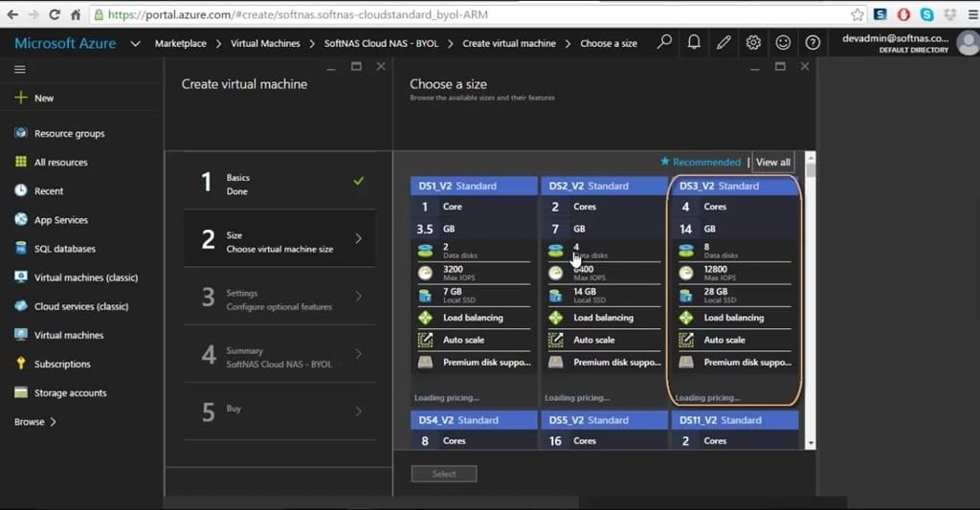
Task: Open All resources grid icon
Action: (x=21, y=162)
